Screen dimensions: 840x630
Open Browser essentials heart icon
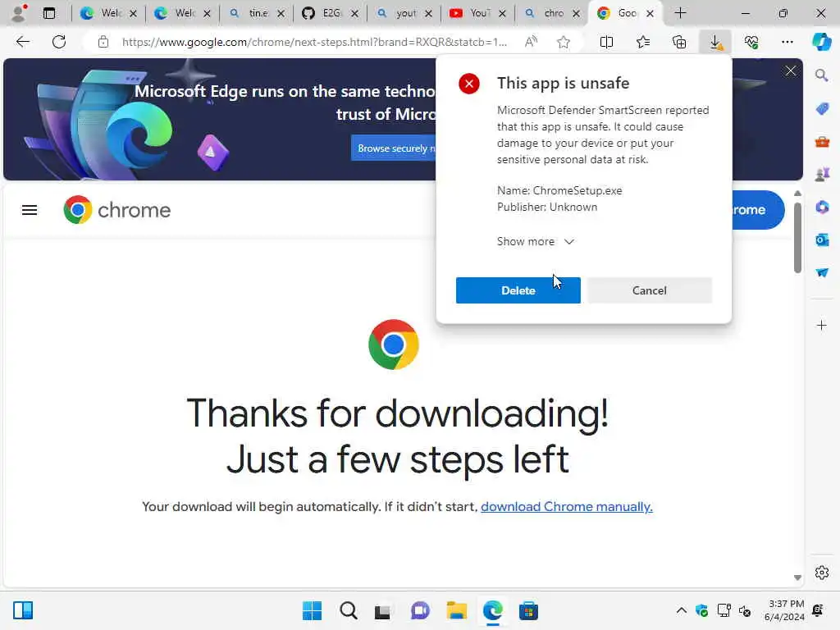pyautogui.click(x=751, y=42)
